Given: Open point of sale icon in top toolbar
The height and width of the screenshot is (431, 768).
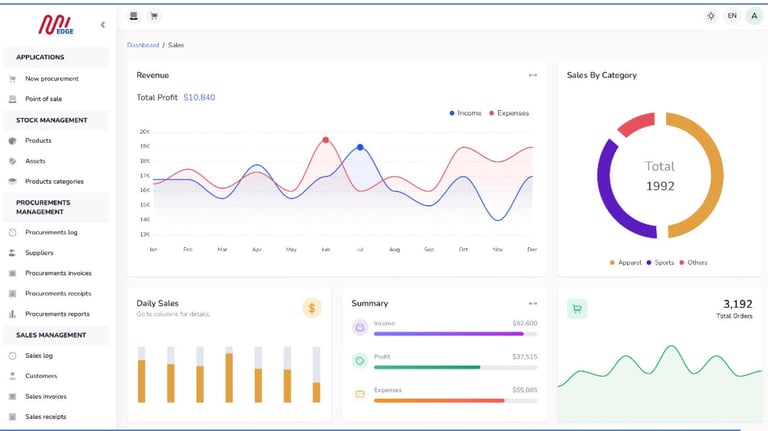Looking at the screenshot, I should tap(133, 16).
